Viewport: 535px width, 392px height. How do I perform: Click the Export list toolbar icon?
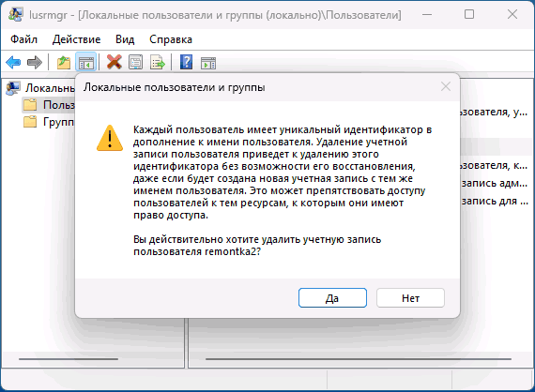158,63
